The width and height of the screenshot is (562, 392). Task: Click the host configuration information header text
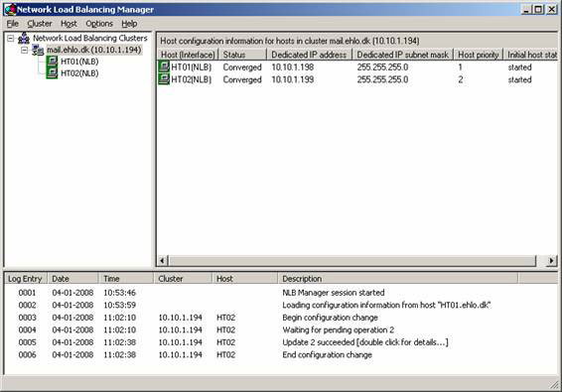(x=290, y=42)
